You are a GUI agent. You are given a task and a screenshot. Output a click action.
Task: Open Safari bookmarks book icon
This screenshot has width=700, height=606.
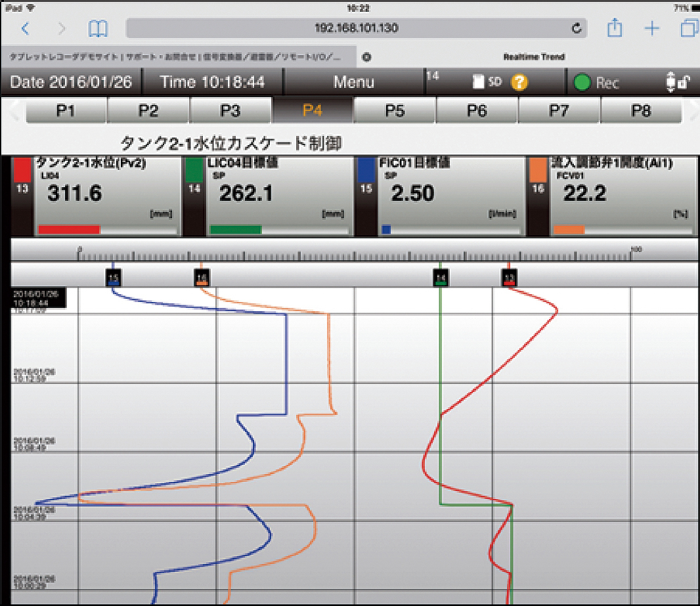point(98,29)
